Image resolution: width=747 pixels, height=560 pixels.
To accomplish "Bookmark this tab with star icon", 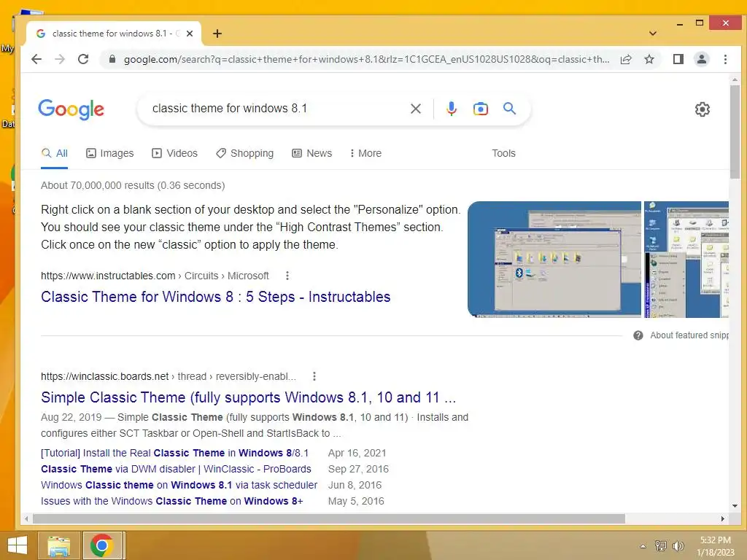I will 649,59.
